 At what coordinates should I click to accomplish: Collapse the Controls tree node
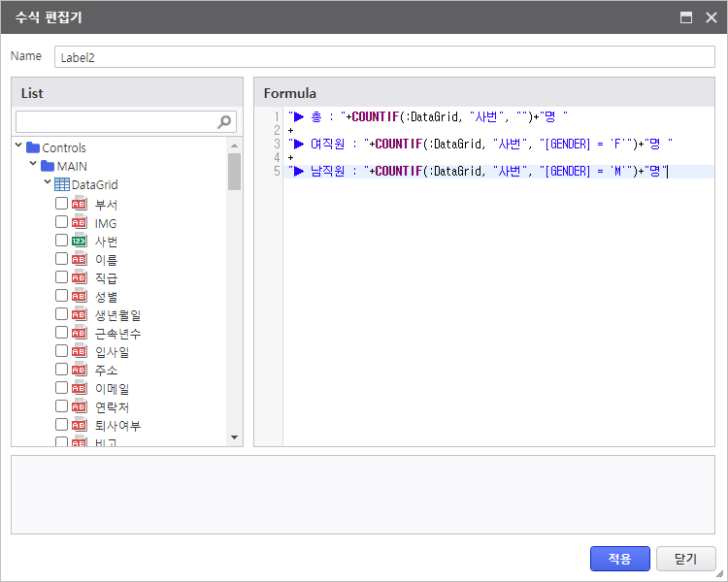19,147
